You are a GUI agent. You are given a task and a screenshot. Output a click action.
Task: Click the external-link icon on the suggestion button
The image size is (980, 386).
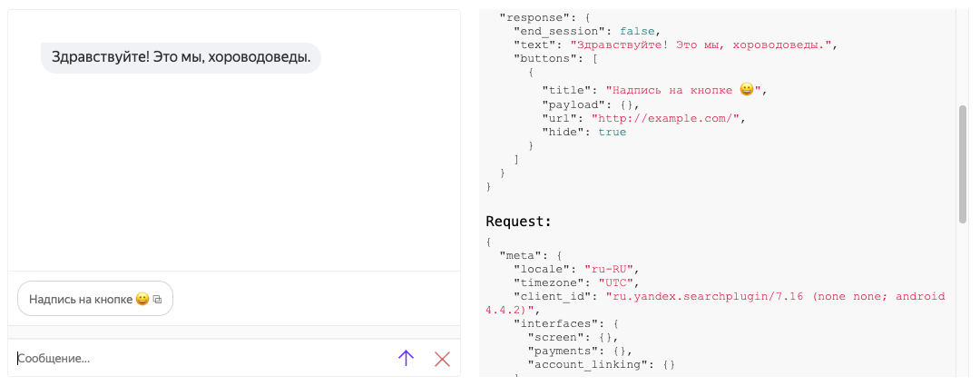tap(157, 299)
